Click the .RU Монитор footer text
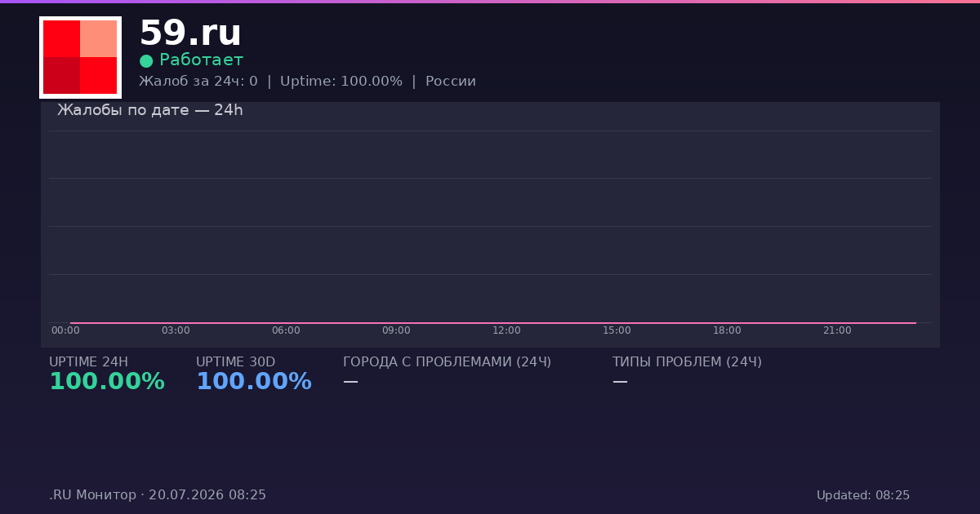 click(92, 495)
